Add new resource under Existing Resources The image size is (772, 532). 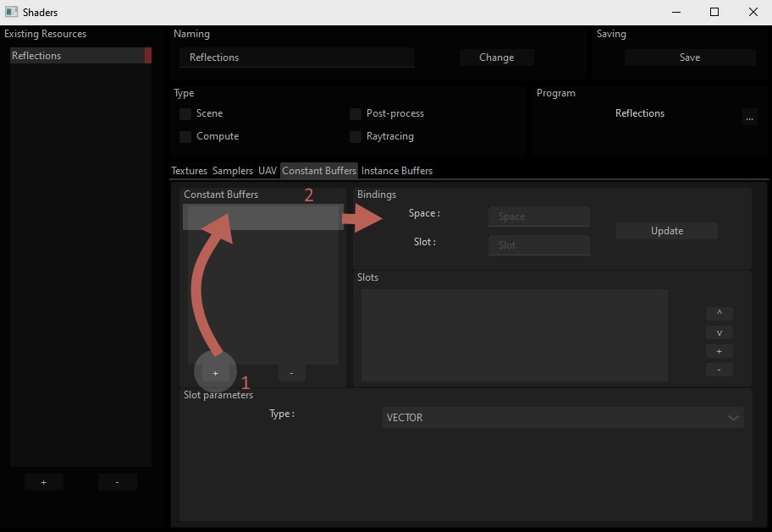44,482
